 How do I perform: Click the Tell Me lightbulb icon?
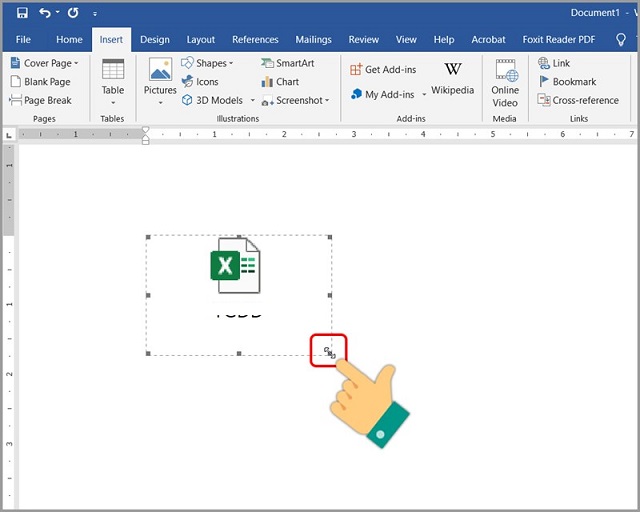[x=622, y=40]
